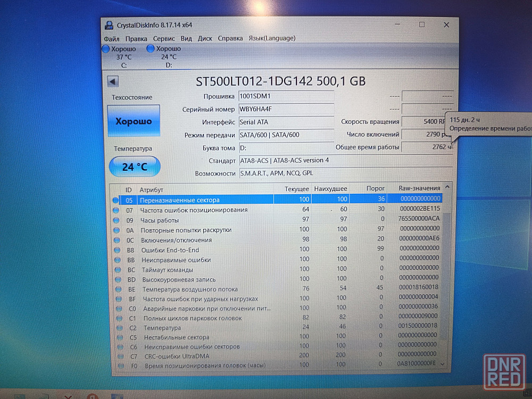The width and height of the screenshot is (532, 399).
Task: Select disk C: status tab at 37 °C
Action: click(120, 57)
